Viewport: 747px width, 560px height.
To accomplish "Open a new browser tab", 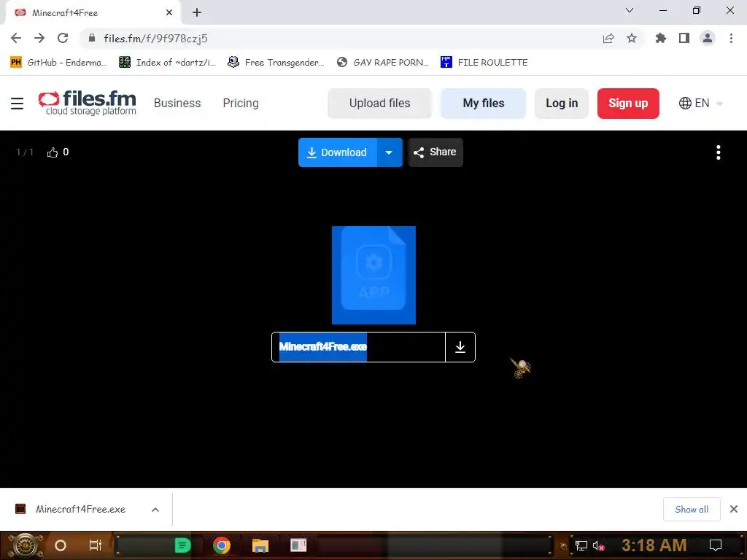I will (x=197, y=12).
